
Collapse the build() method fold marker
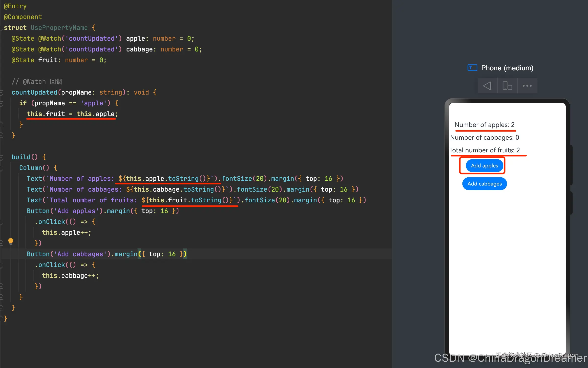[1, 157]
